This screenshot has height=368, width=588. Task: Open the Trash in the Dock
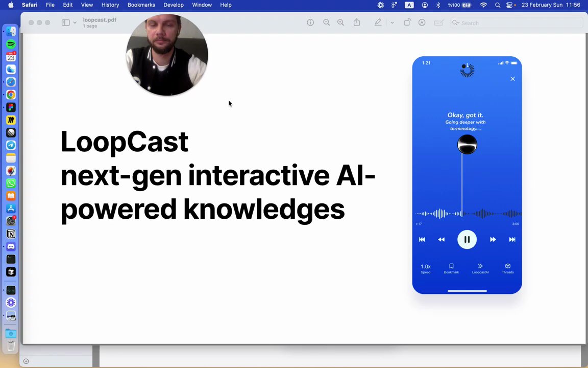click(11, 346)
